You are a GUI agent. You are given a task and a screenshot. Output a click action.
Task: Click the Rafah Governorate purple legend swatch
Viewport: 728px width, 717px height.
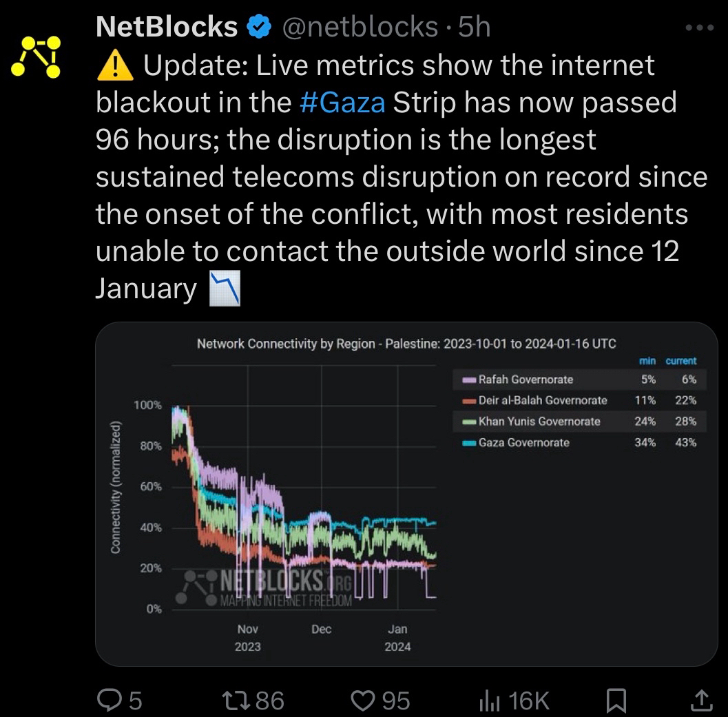click(x=470, y=380)
